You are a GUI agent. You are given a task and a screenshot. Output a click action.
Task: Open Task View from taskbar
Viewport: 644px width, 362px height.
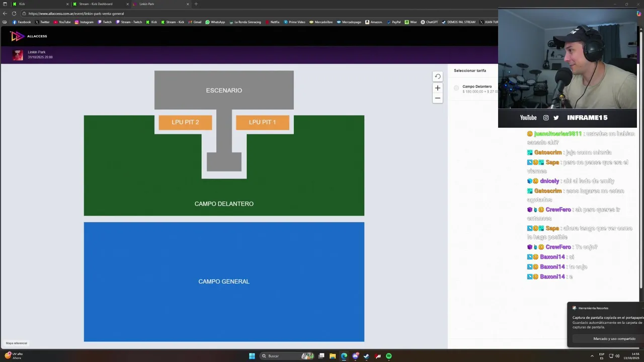(x=321, y=356)
